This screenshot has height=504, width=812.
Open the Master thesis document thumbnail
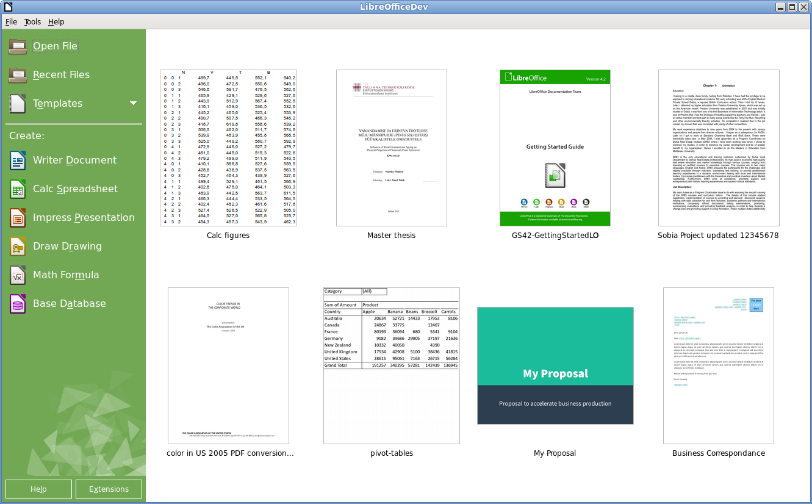coord(391,148)
